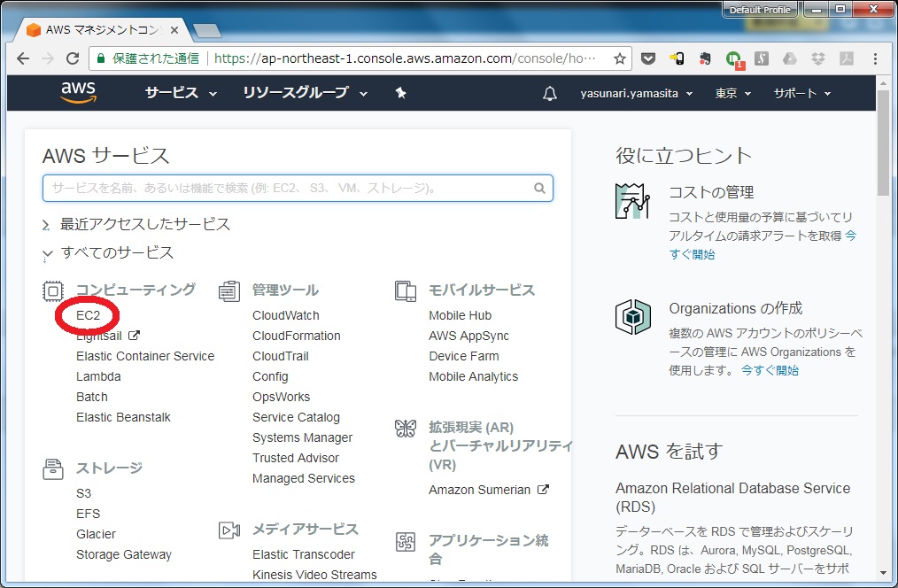Open Storage Gateway
Viewport: 898px width, 588px height.
[x=124, y=554]
